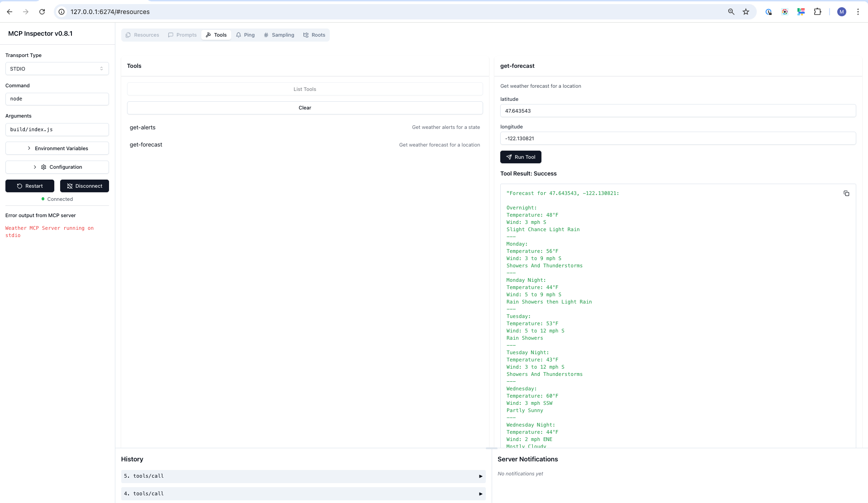Viewport: 868px width, 503px height.
Task: Click the 'Server Notifications' heading
Action: coord(528,459)
